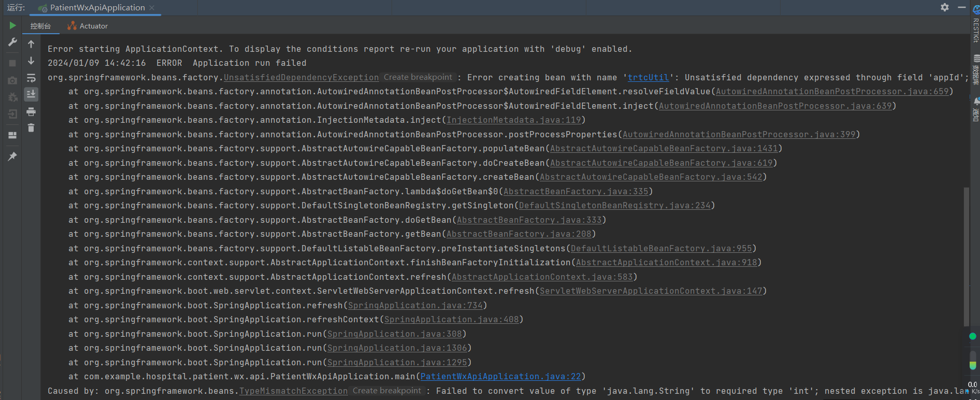
Task: Open AbstractBeanFactory.java:333 link
Action: tap(529, 220)
